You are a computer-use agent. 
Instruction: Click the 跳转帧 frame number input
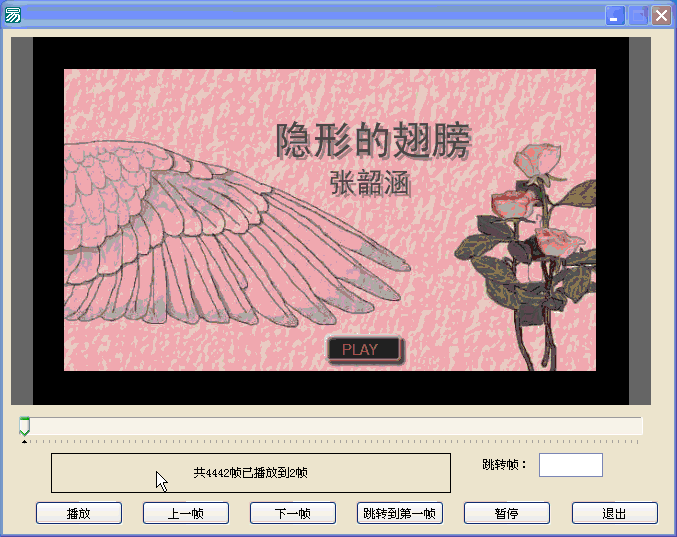point(571,465)
